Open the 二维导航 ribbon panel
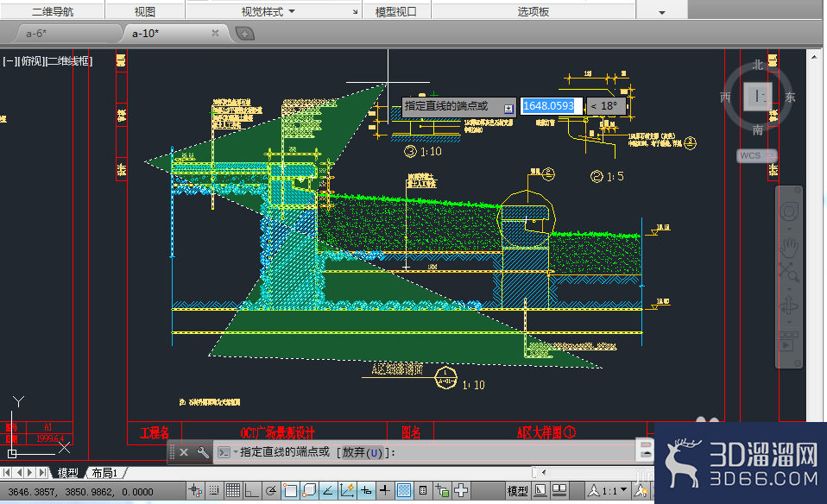The height and width of the screenshot is (504, 827). coord(52,11)
